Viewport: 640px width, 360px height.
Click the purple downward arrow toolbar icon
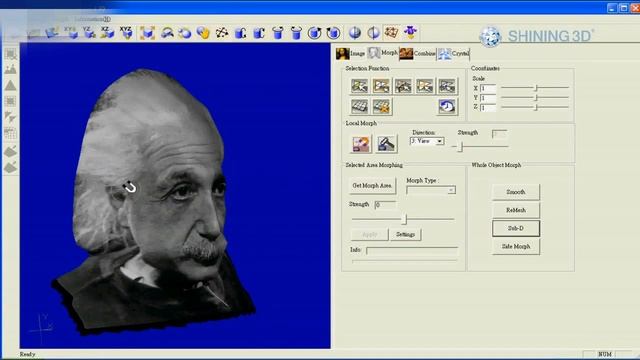click(x=410, y=32)
